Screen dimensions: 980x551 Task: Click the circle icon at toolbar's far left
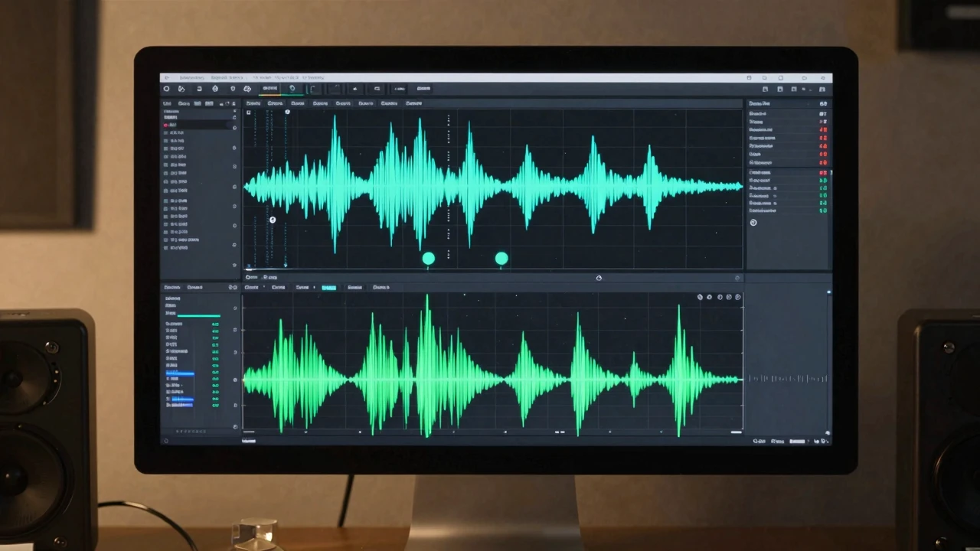[167, 89]
